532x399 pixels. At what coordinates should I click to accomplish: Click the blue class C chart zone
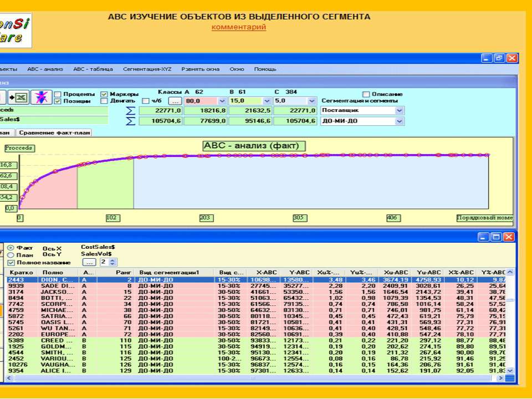point(311,182)
